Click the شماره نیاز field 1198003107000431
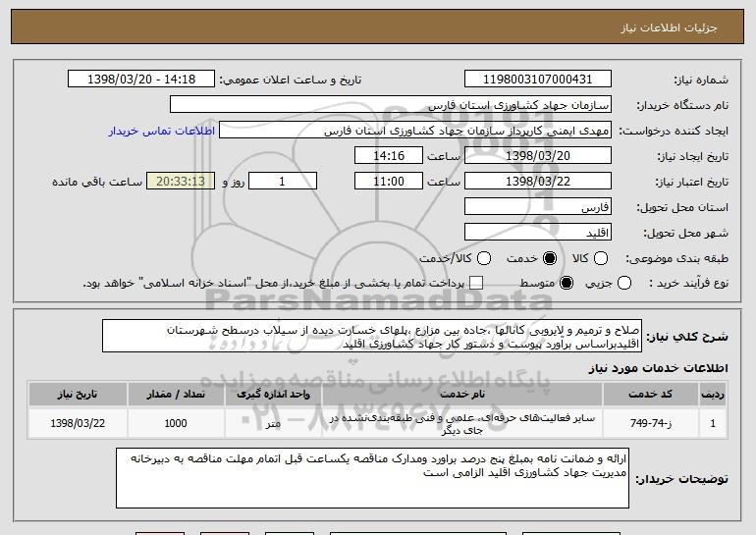Screen dimensions: 756x535 coord(538,80)
